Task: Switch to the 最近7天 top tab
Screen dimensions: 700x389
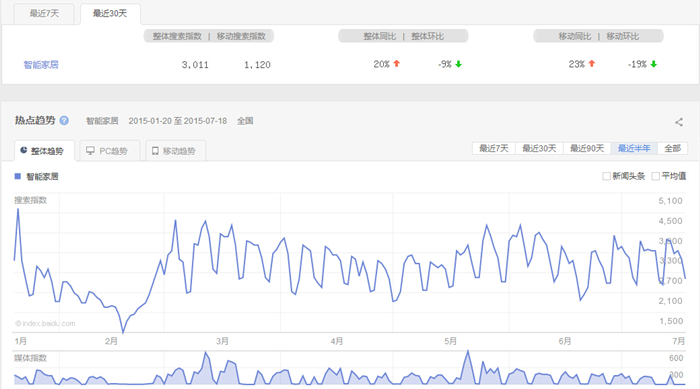Action: point(44,14)
